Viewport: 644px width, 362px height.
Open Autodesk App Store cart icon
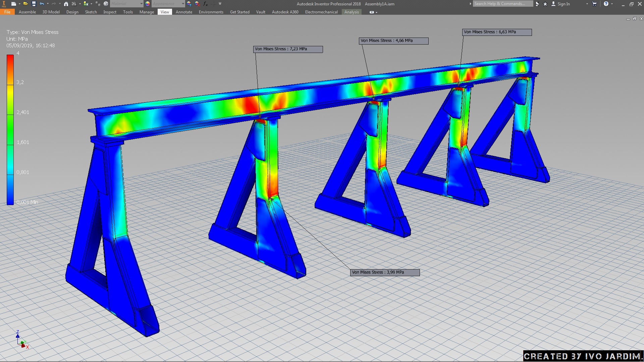tap(594, 4)
